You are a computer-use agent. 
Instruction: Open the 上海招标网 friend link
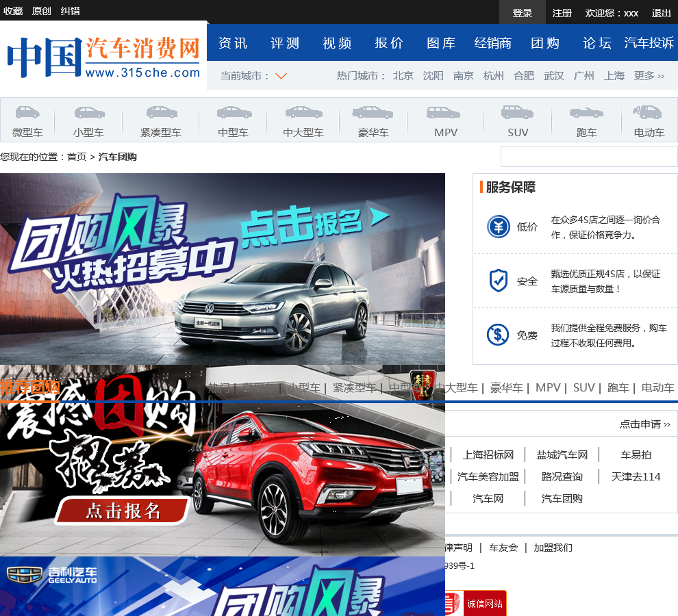(x=488, y=454)
